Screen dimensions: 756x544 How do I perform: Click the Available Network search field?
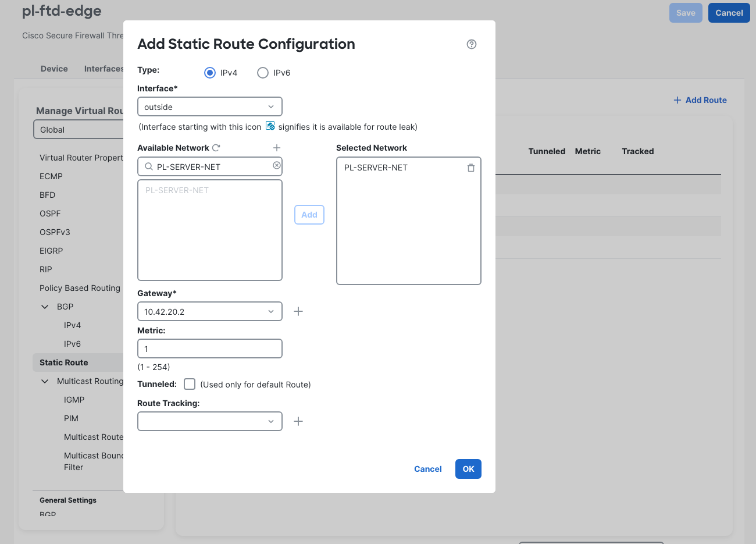[210, 166]
